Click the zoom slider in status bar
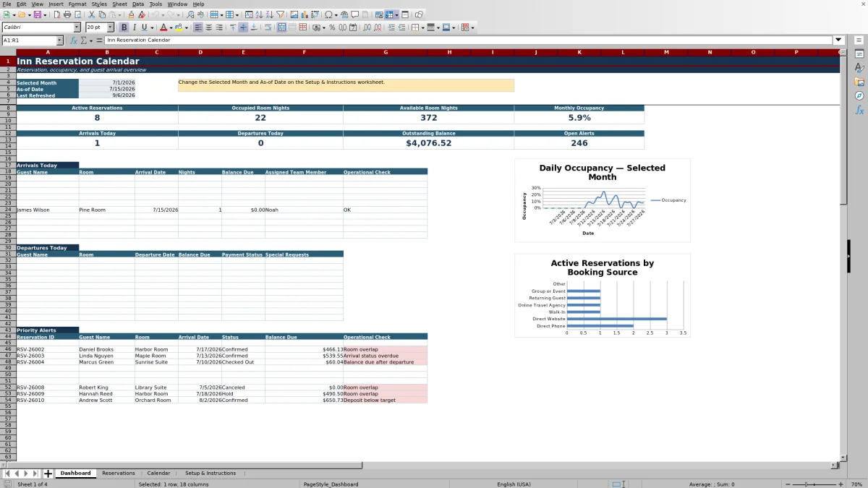 814,484
